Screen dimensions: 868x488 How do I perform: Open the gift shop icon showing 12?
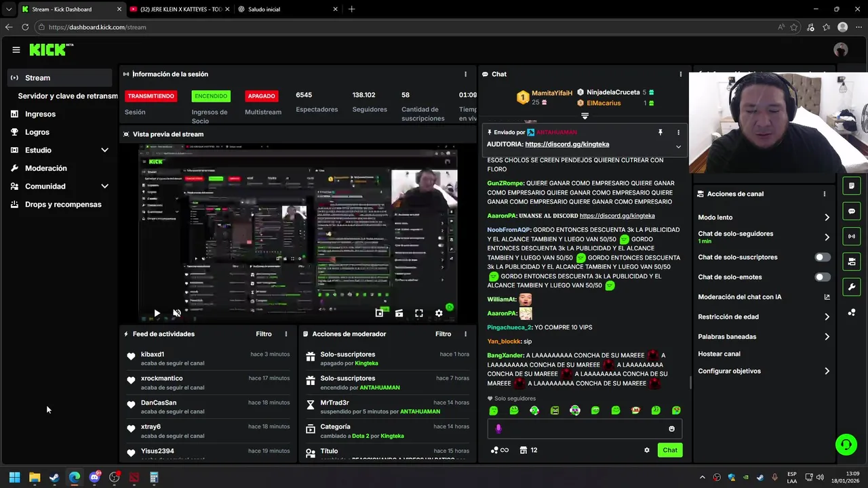(x=528, y=450)
